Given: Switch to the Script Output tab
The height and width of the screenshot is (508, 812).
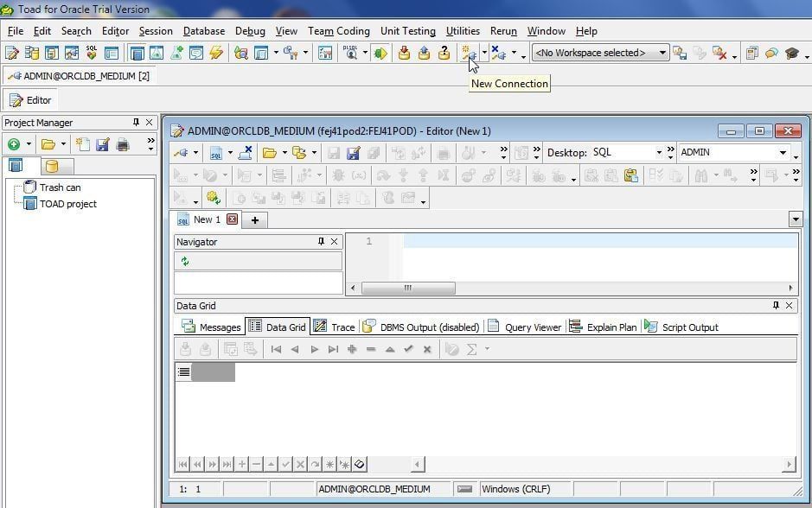Looking at the screenshot, I should click(x=681, y=327).
